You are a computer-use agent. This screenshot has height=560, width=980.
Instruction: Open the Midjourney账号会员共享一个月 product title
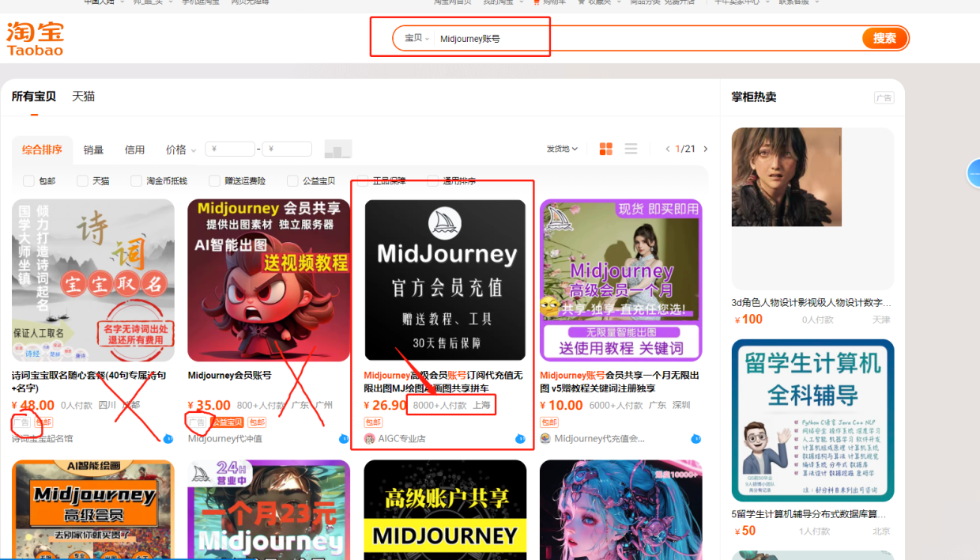(x=620, y=381)
